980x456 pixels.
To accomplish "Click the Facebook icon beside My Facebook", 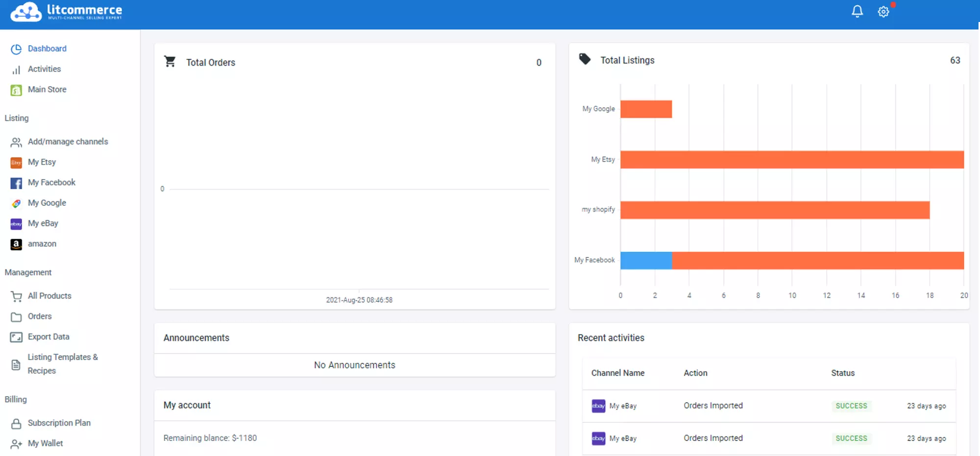I will [x=16, y=183].
